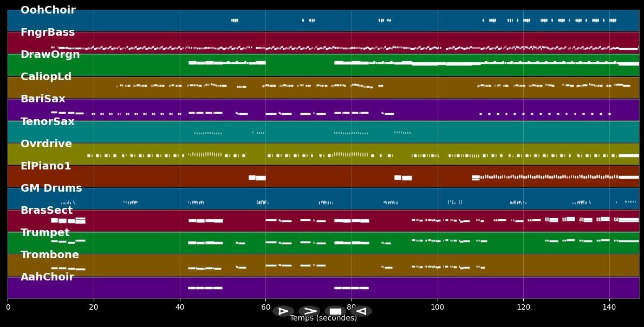Click the 20 second tick on time axis
The width and height of the screenshot is (644, 327).
point(94,308)
